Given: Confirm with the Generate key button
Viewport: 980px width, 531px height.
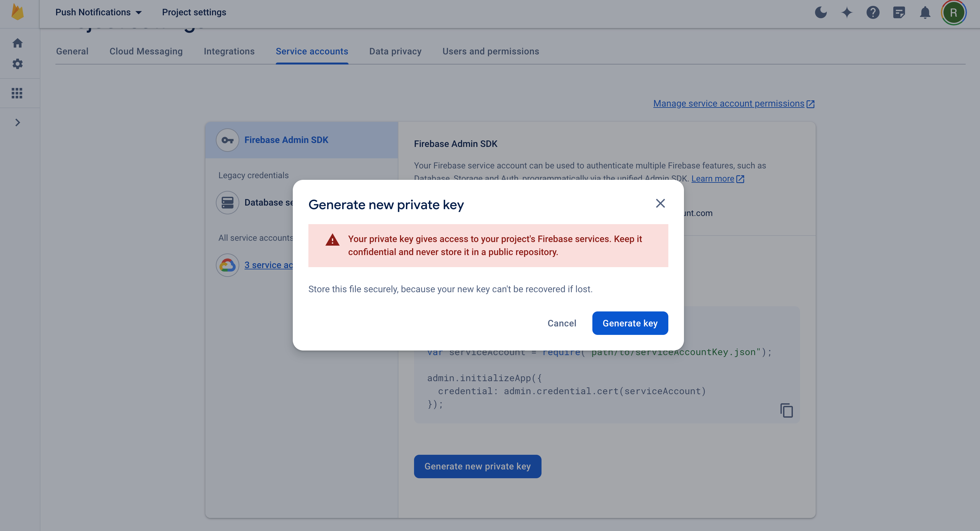Looking at the screenshot, I should (x=630, y=323).
